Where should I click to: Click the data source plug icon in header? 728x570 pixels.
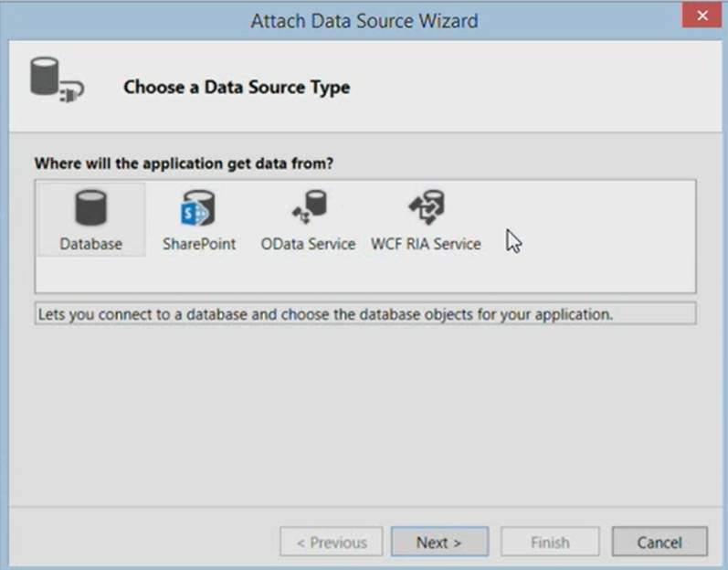pyautogui.click(x=57, y=79)
